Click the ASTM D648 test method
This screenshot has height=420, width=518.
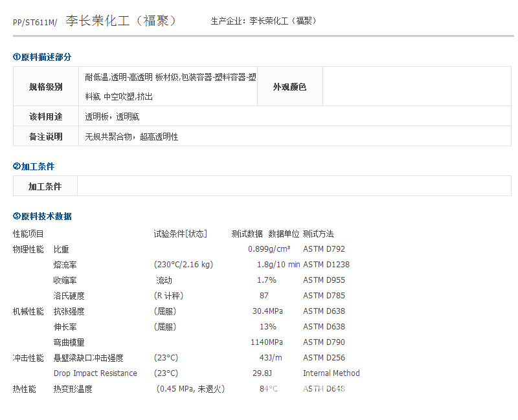coord(324,389)
